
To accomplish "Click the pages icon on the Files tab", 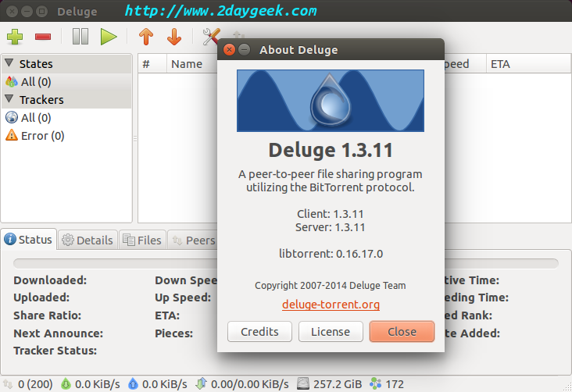I will (129, 240).
